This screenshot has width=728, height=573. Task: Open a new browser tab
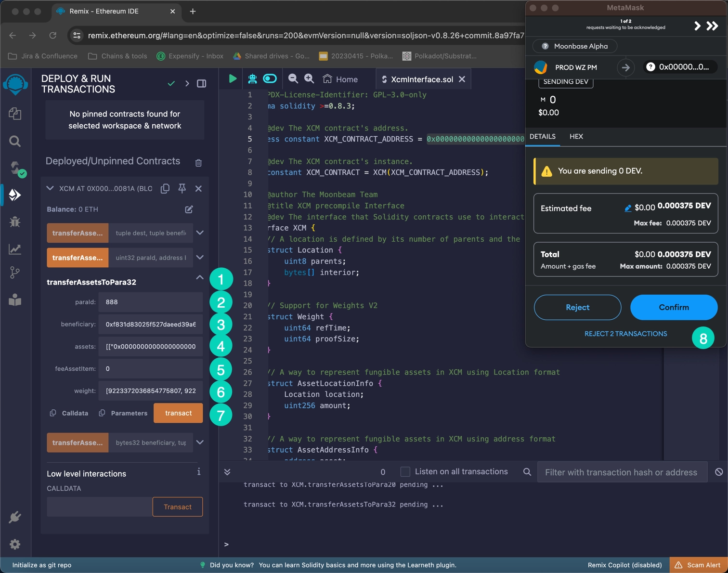(193, 11)
